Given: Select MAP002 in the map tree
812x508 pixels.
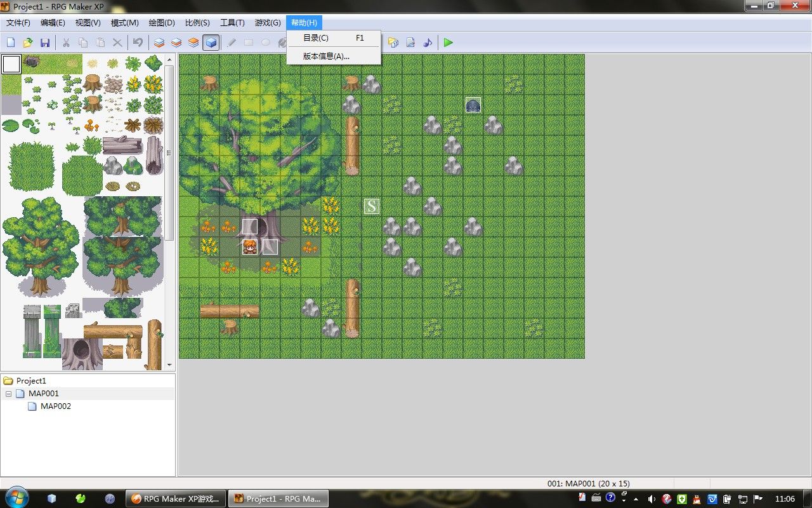Looking at the screenshot, I should (55, 406).
